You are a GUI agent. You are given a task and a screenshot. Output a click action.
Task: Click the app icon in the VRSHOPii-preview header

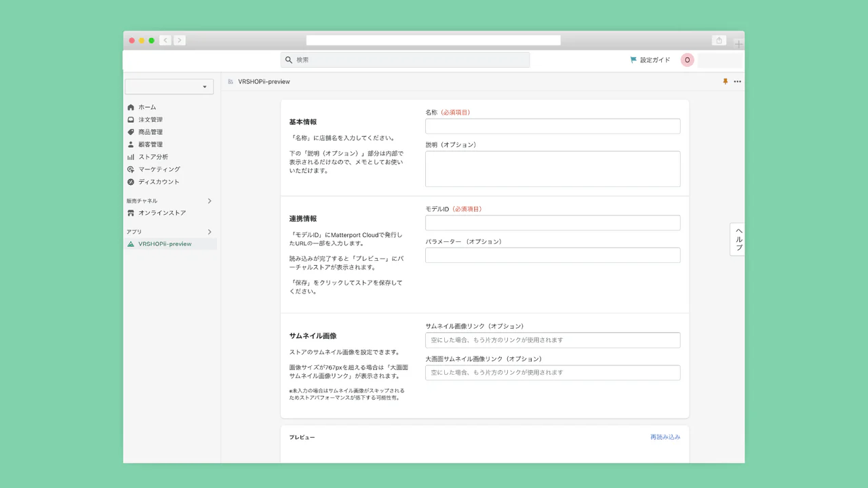click(x=231, y=81)
